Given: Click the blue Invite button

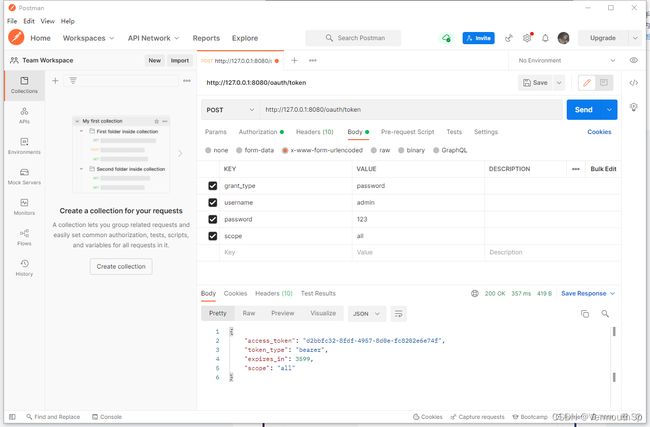Looking at the screenshot, I should tap(478, 38).
